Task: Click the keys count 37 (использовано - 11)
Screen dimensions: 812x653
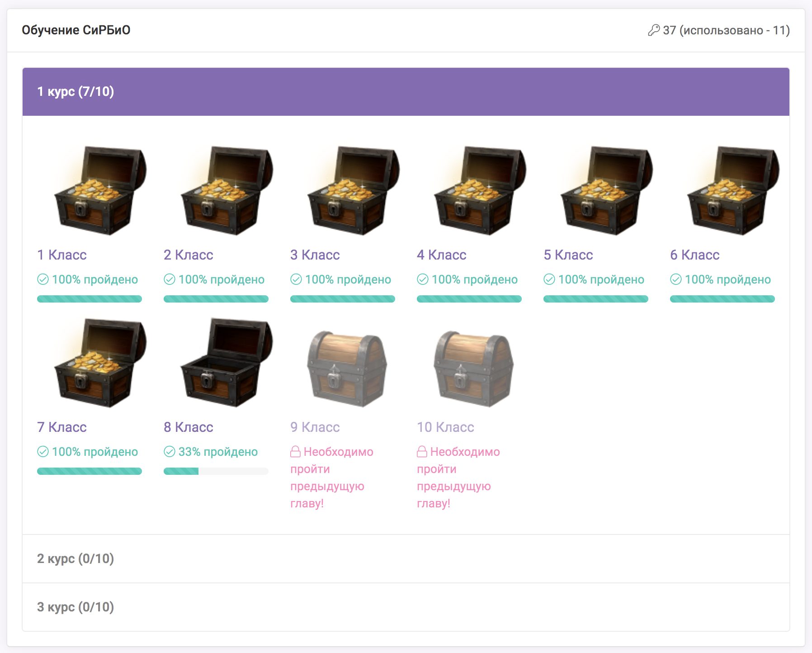Action: [x=727, y=30]
